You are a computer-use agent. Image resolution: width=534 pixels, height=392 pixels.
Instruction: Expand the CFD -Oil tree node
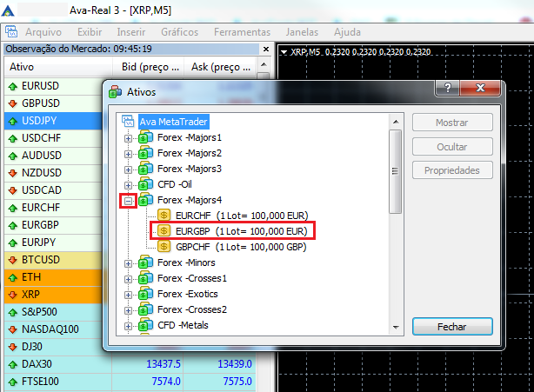(x=128, y=185)
